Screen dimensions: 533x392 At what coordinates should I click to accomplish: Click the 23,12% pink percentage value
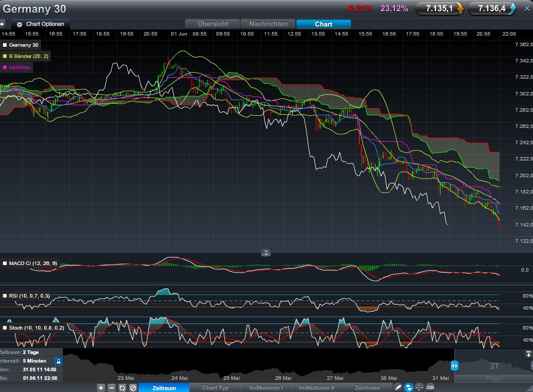pyautogui.click(x=394, y=9)
